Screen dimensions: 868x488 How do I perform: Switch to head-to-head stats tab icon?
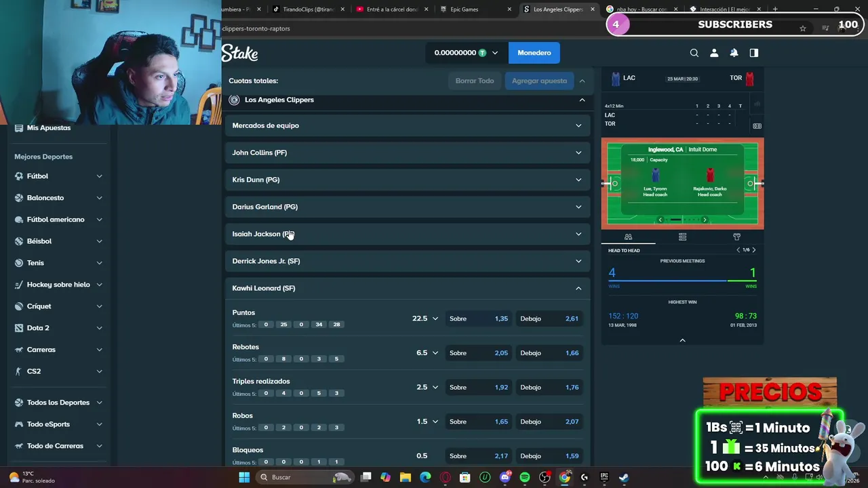click(x=628, y=237)
